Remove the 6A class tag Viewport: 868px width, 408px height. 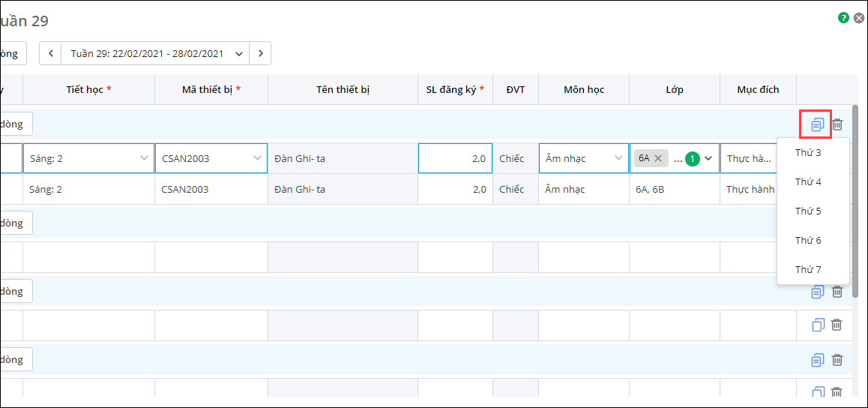[658, 158]
